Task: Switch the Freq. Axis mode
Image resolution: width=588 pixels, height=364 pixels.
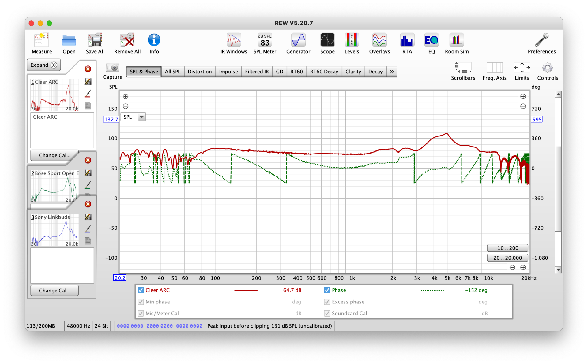Action: [x=494, y=68]
